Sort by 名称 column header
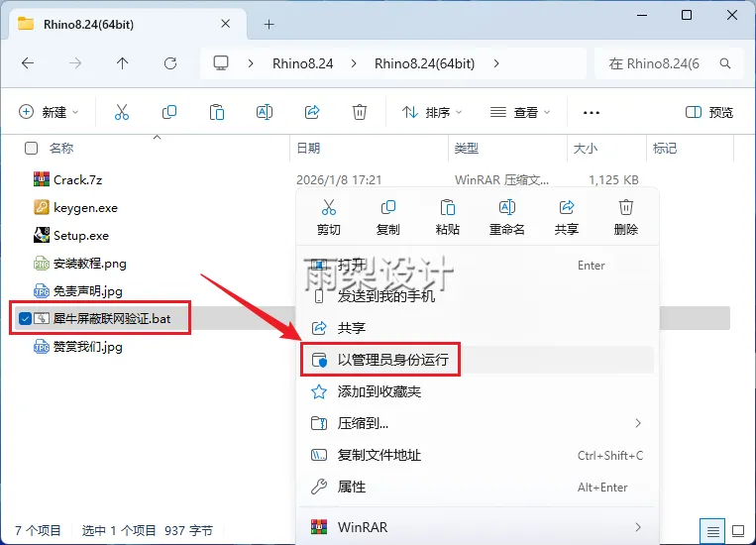Image resolution: width=756 pixels, height=545 pixels. pos(61,148)
